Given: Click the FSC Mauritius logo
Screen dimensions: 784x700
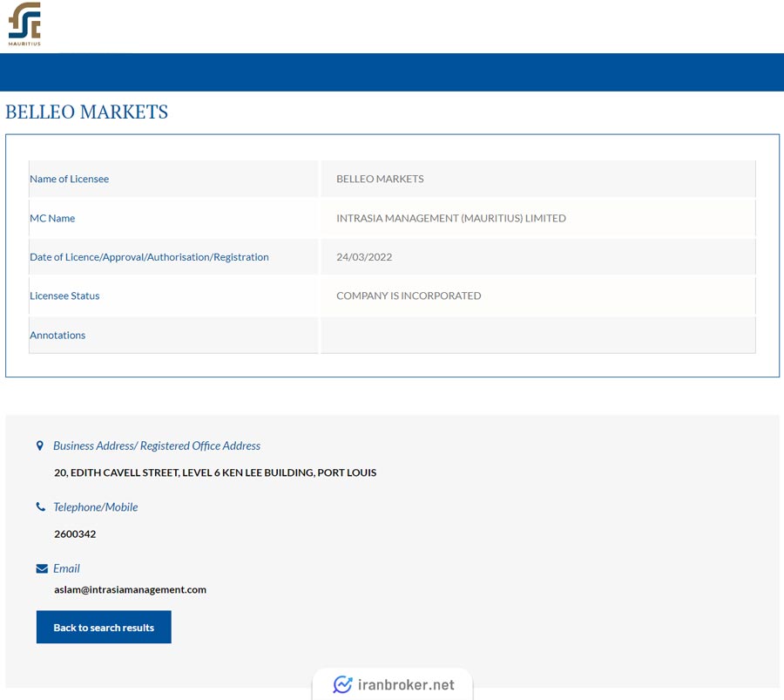Looking at the screenshot, I should (x=24, y=24).
